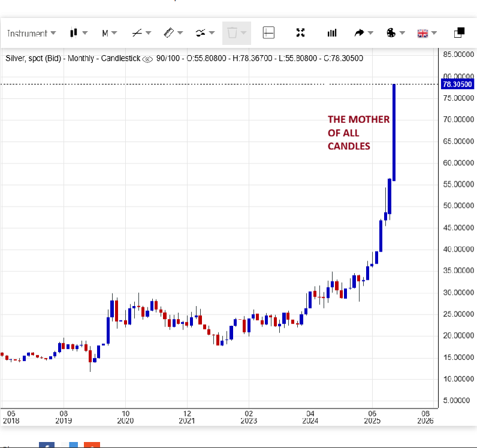Click the share arrow icon
Screen dimensions: 477x448
click(360, 34)
